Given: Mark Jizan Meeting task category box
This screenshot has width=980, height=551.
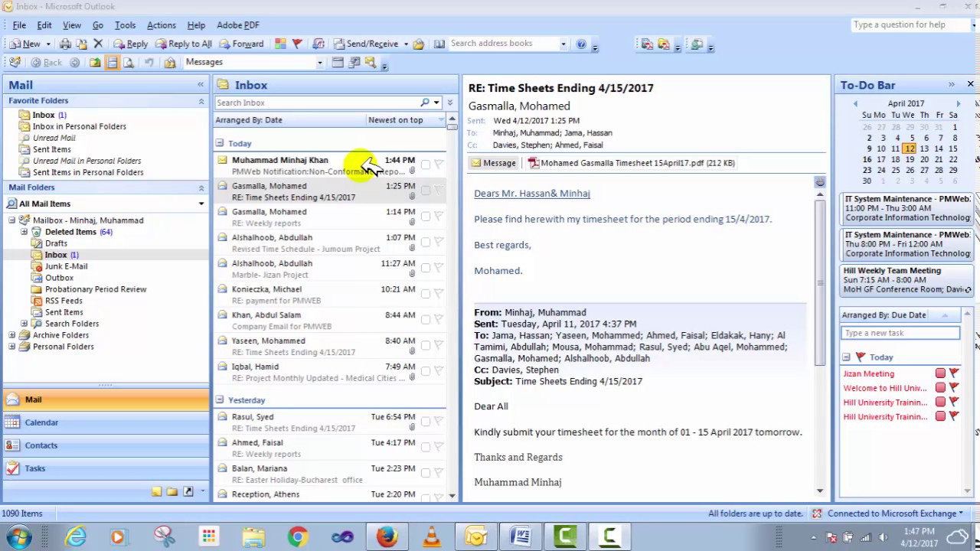Looking at the screenshot, I should [x=940, y=373].
